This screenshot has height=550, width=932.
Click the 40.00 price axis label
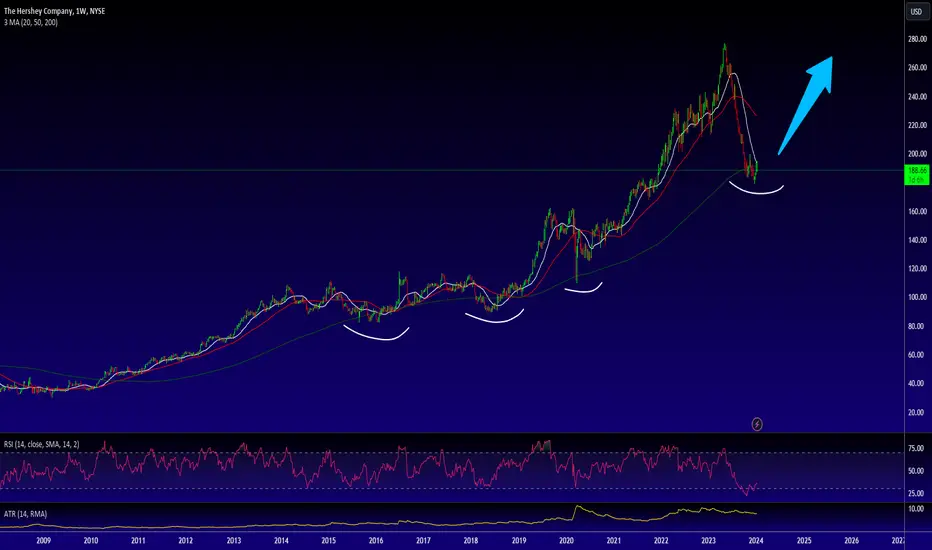pyautogui.click(x=918, y=384)
